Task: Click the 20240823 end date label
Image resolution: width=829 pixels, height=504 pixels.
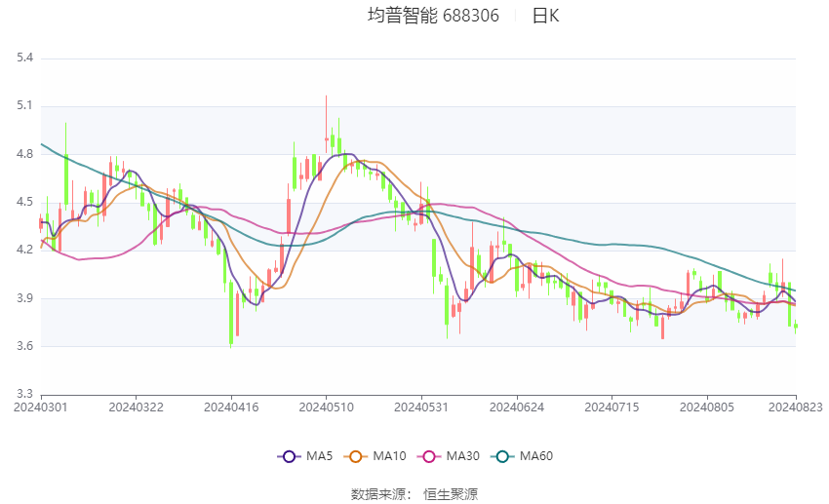Action: click(795, 407)
